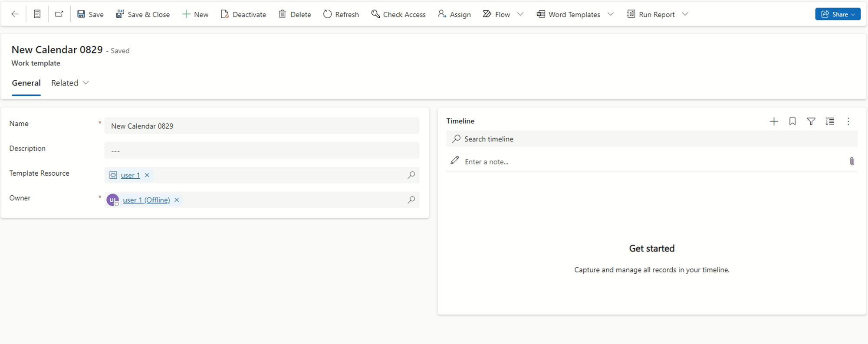Open the Related tab menu
868x344 pixels.
70,83
